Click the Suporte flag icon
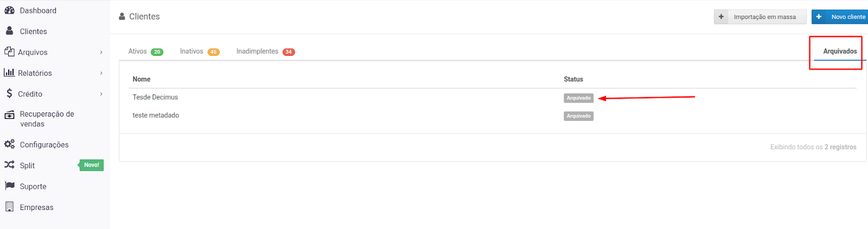The image size is (868, 229). [9, 186]
